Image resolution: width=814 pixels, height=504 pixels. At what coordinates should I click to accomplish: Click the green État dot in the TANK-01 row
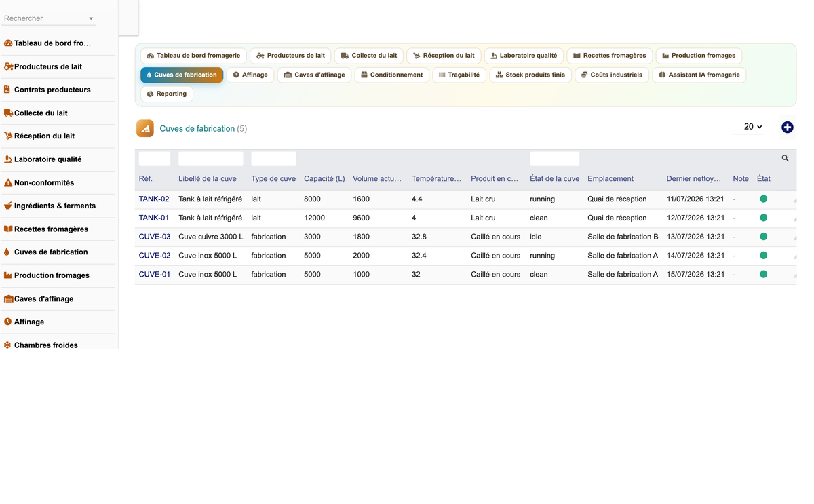pyautogui.click(x=763, y=218)
